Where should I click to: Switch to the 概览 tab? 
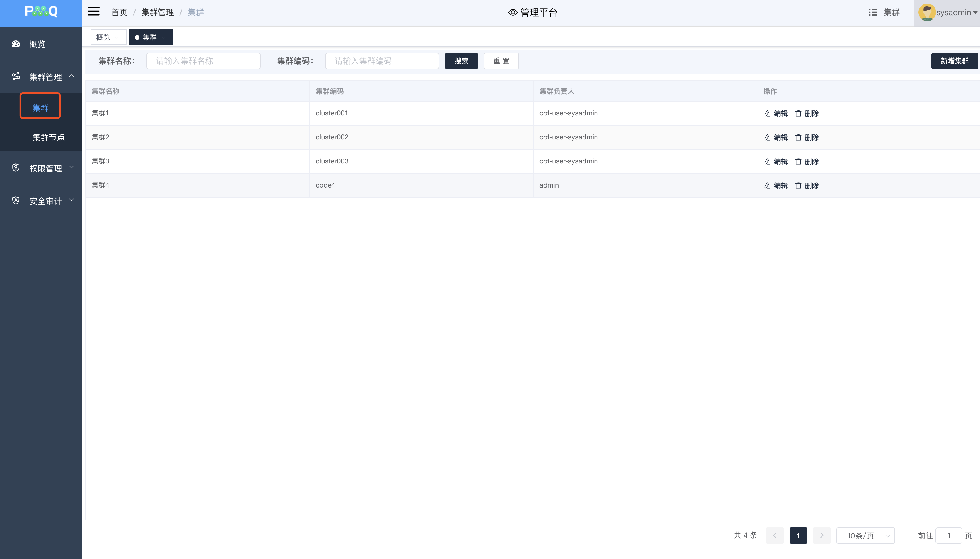click(x=103, y=37)
